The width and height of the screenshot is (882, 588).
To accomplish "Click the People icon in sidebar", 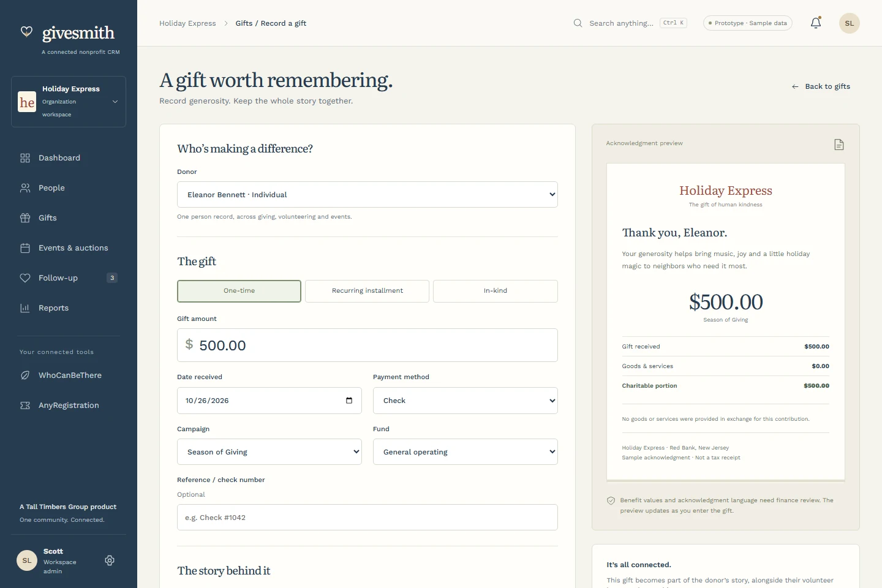I will pyautogui.click(x=25, y=188).
